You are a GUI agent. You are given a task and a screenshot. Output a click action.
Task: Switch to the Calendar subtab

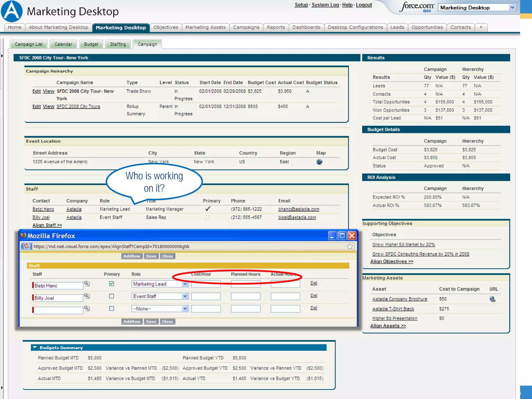(x=63, y=44)
